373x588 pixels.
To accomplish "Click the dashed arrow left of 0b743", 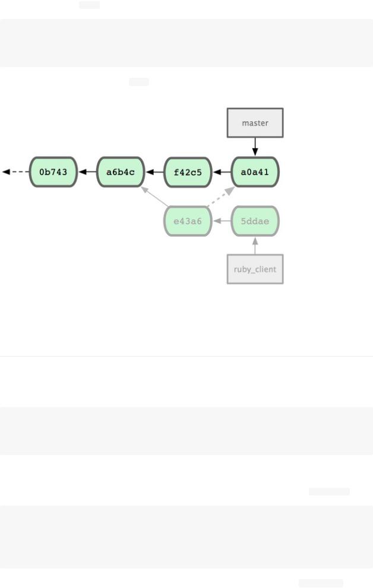I will point(16,171).
